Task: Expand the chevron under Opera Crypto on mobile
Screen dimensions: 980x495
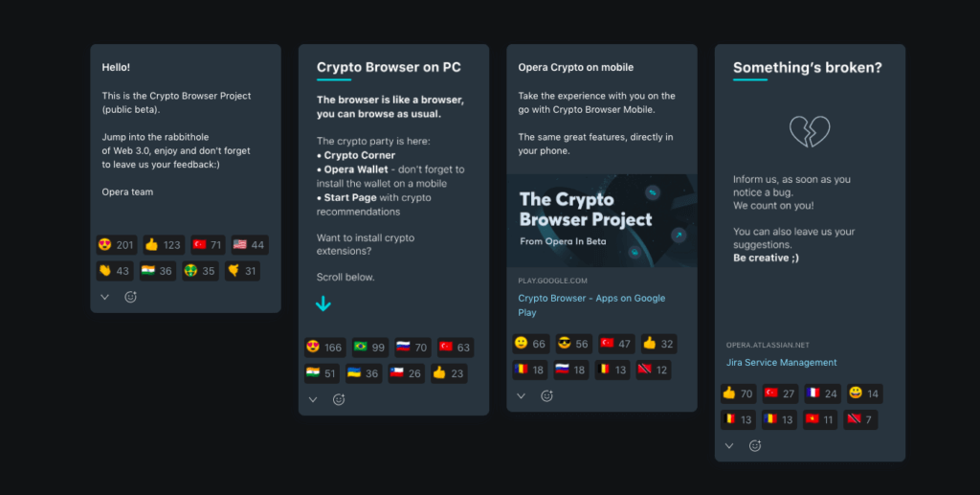Action: pos(521,395)
